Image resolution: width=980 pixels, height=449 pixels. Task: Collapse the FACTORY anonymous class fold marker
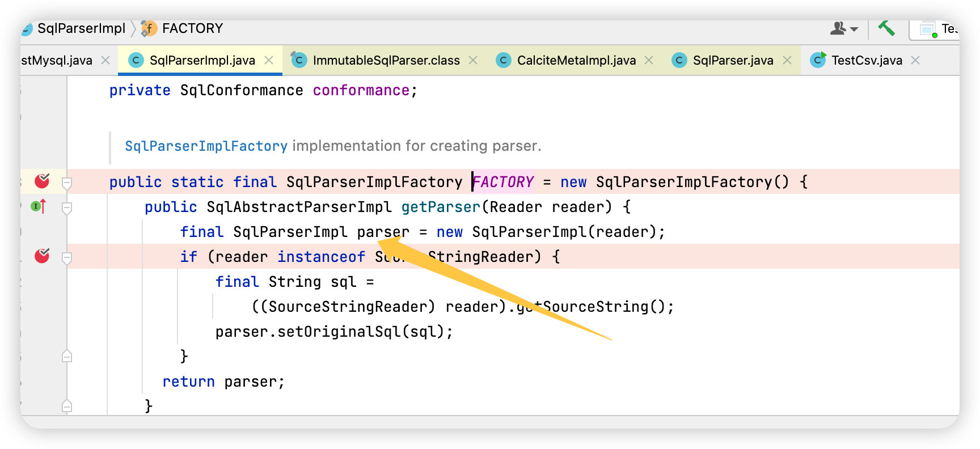(x=67, y=183)
